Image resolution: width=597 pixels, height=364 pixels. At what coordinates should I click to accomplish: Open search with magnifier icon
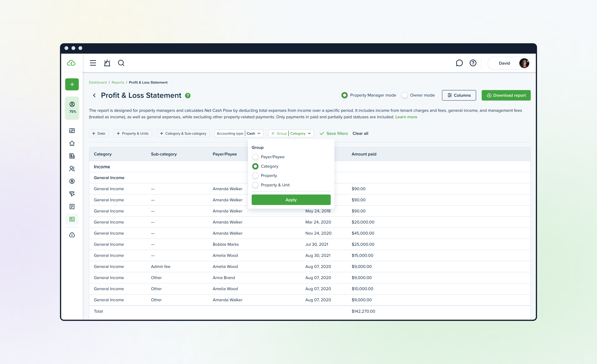click(121, 63)
